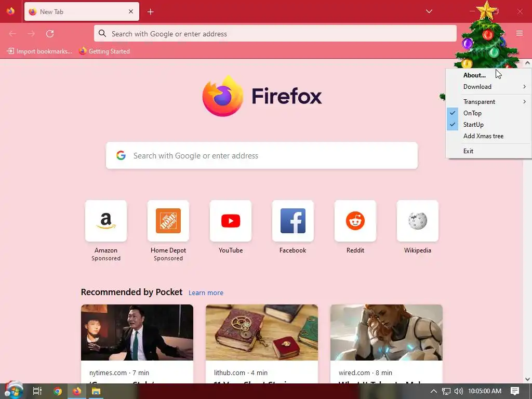
Task: Open the clock showing 10:05:00 AM
Action: [x=485, y=391]
